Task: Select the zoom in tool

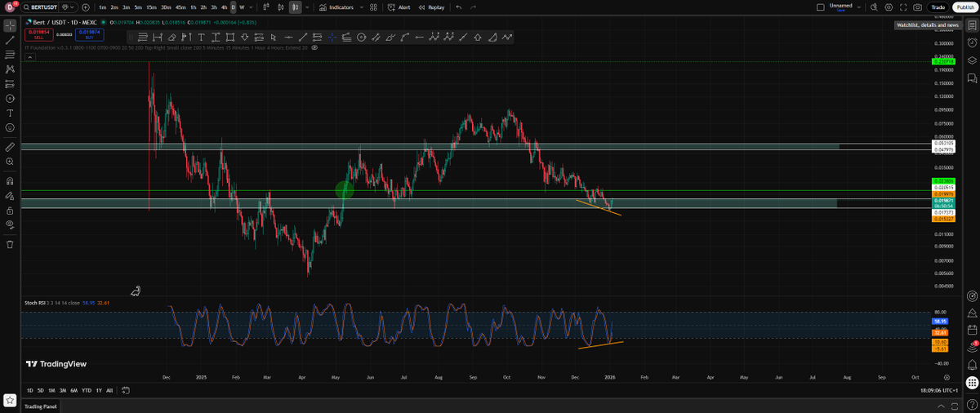Action: 10,162
